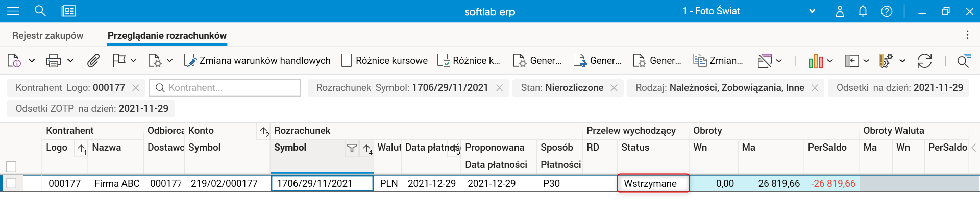Open the notifications bell
The height and width of the screenshot is (217, 980).
pyautogui.click(x=863, y=11)
